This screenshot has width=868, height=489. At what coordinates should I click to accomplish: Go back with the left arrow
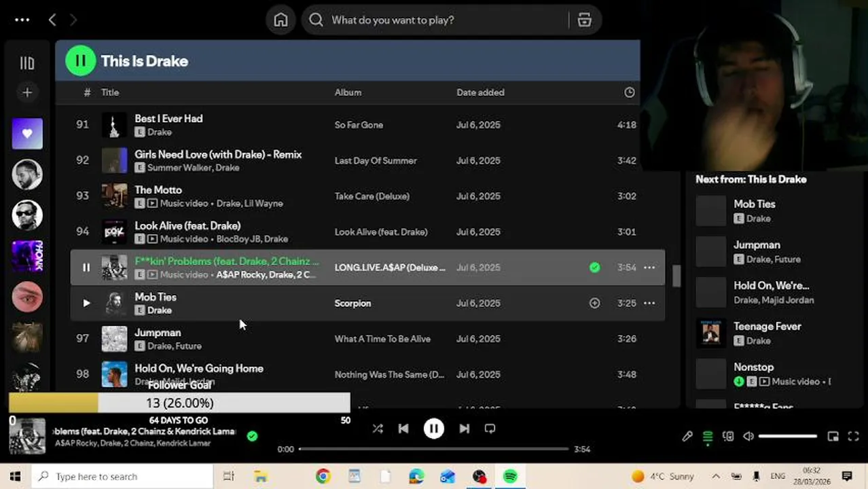pyautogui.click(x=52, y=20)
